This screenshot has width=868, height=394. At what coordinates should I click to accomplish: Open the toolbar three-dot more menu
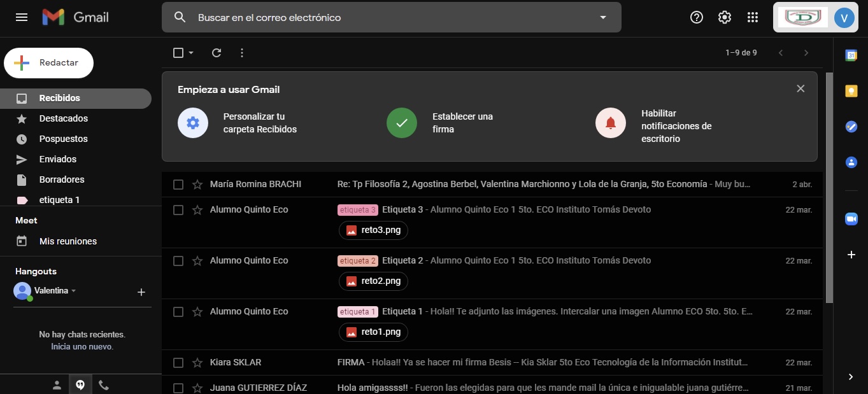coord(242,53)
